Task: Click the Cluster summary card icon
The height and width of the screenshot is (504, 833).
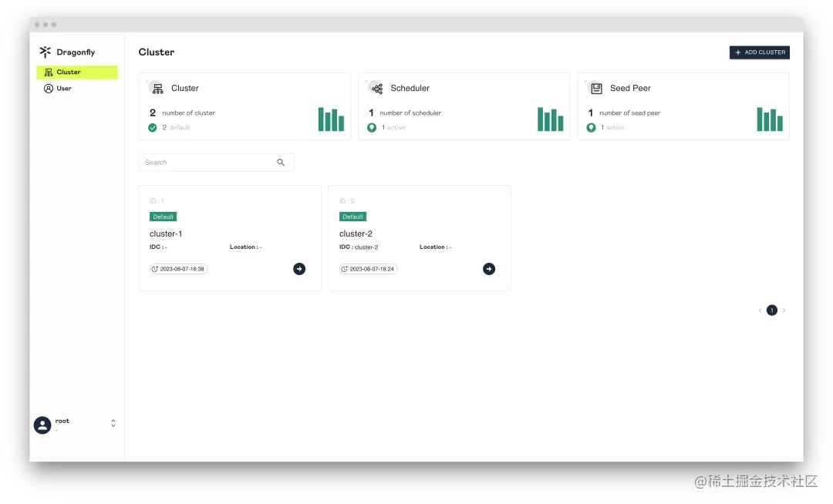Action: [157, 89]
